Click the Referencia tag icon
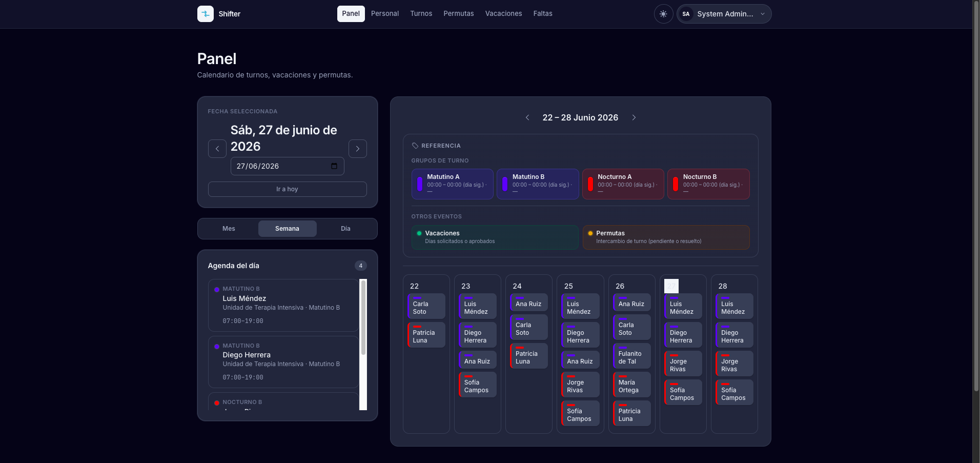980x463 pixels. pos(415,146)
